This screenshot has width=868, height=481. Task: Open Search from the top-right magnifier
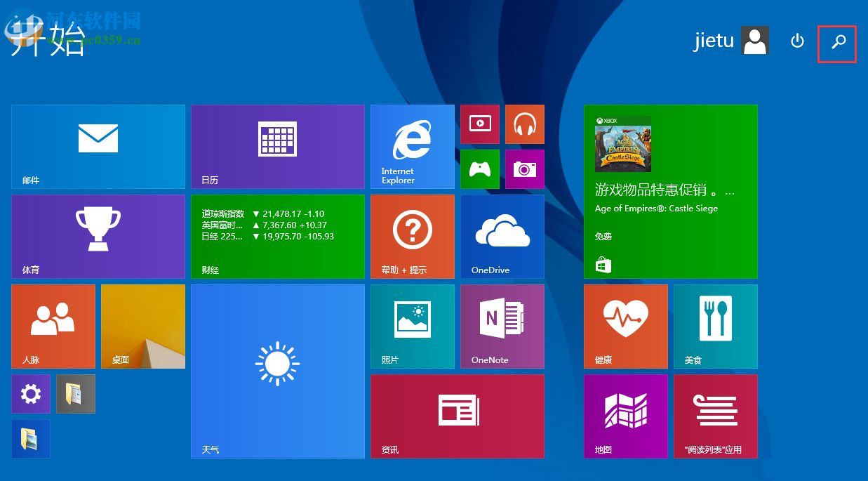point(837,44)
